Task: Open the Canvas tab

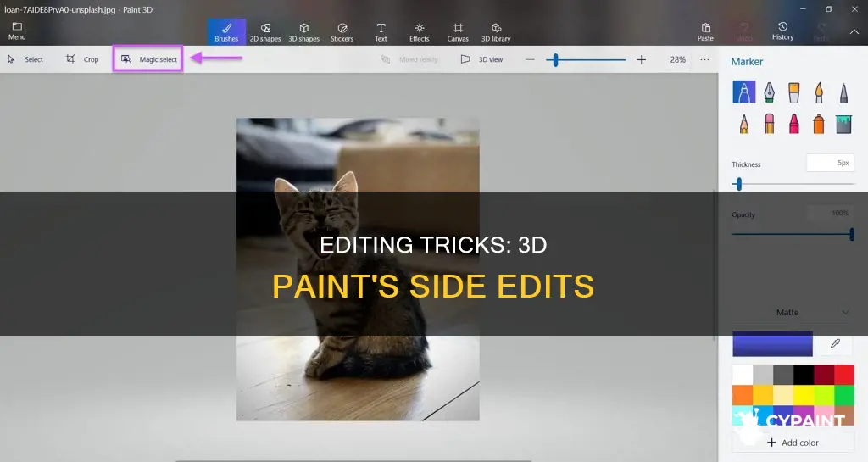Action: pos(458,32)
